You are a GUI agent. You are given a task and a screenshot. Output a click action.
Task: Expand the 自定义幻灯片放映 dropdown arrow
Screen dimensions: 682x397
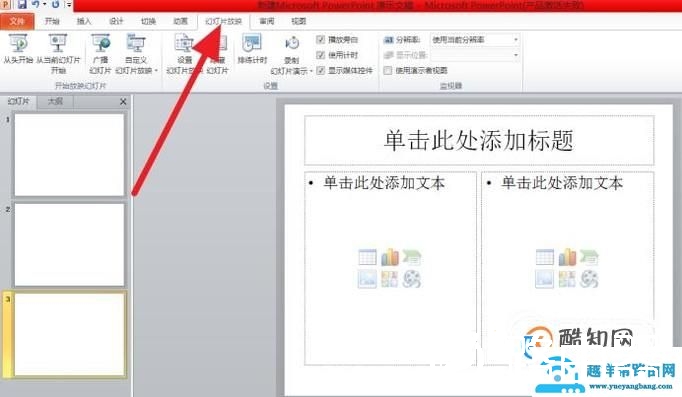click(x=156, y=71)
